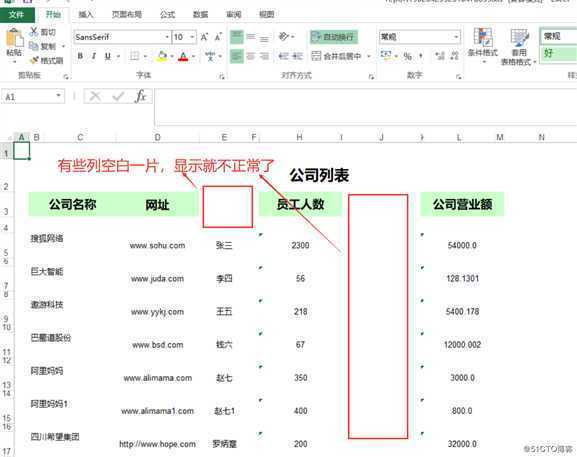
Task: Click the cell borders icon
Action: coord(135,56)
